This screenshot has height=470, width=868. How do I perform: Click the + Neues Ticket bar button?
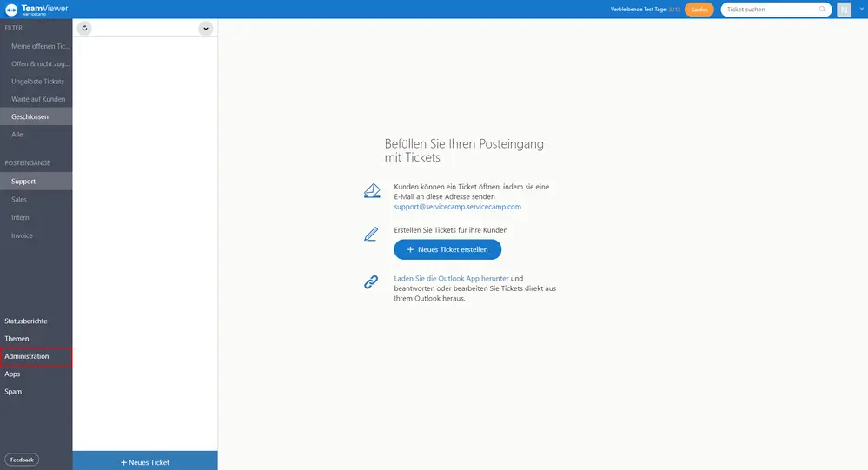[145, 461]
